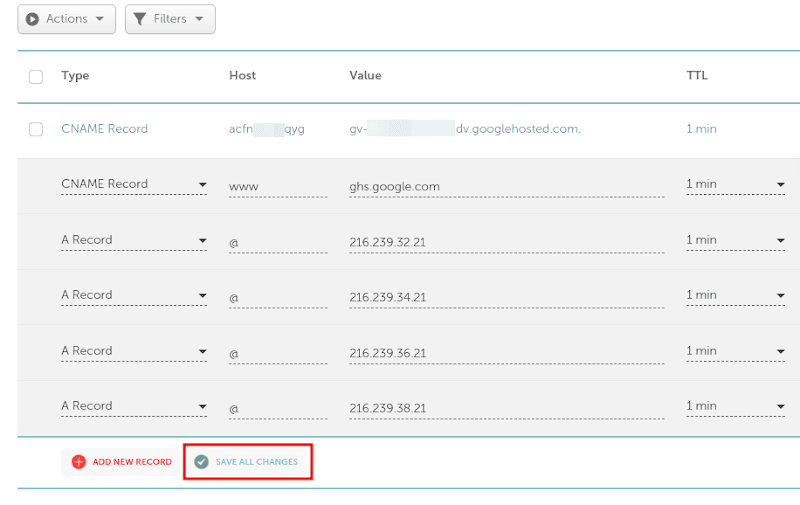
Task: Open the TTL dropdown for 216.239.36.21
Action: 735,351
